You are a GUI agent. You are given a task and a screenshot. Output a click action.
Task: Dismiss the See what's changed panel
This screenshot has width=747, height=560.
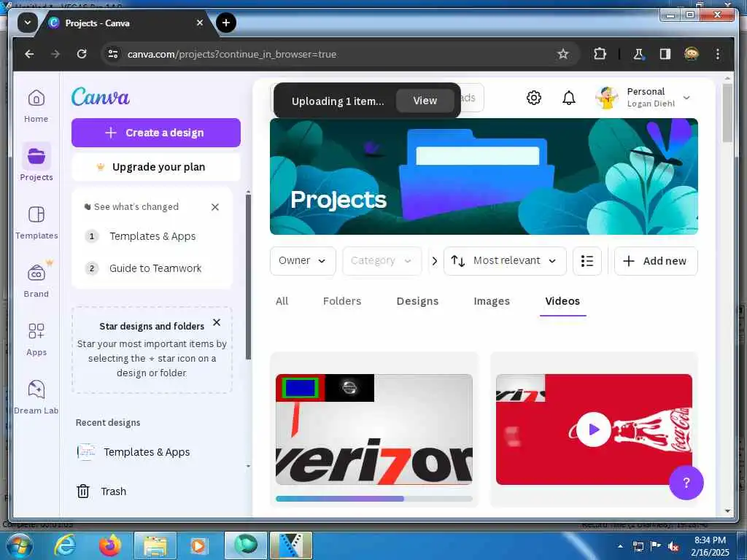pos(215,206)
